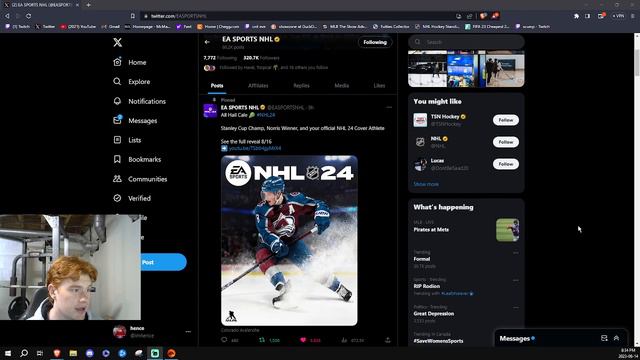This screenshot has height=360, width=640.
Task: View post analytics icon
Action: click(x=344, y=340)
